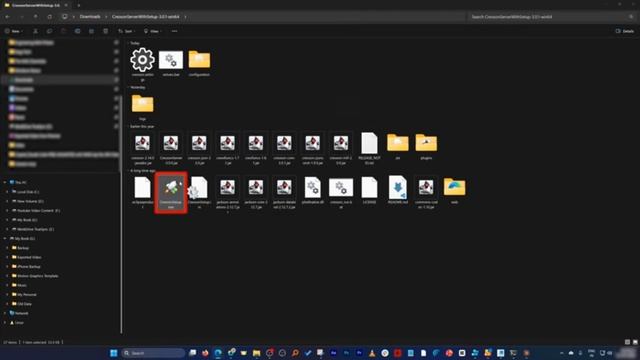
Task: Select the commons-codec jar file
Action: (x=426, y=192)
